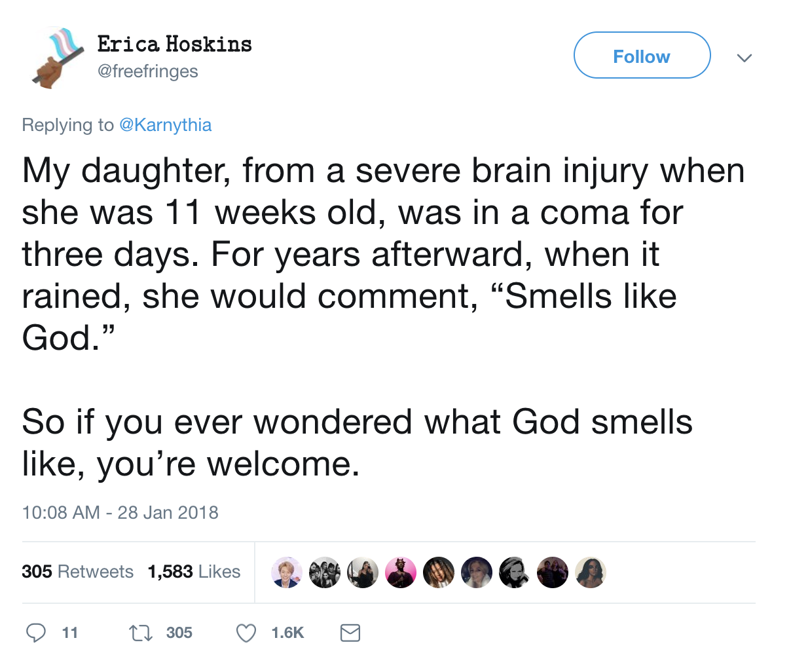Click the retweet arrows icon

tap(140, 633)
